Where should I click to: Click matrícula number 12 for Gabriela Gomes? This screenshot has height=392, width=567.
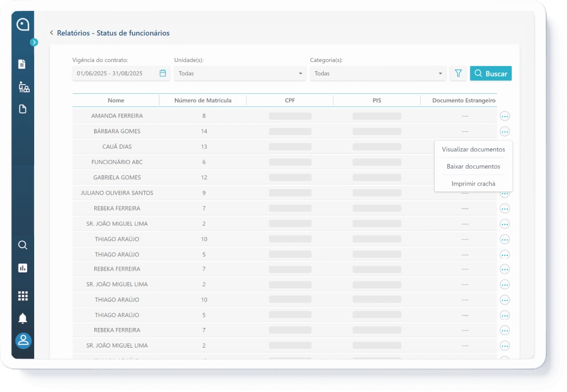coord(204,177)
